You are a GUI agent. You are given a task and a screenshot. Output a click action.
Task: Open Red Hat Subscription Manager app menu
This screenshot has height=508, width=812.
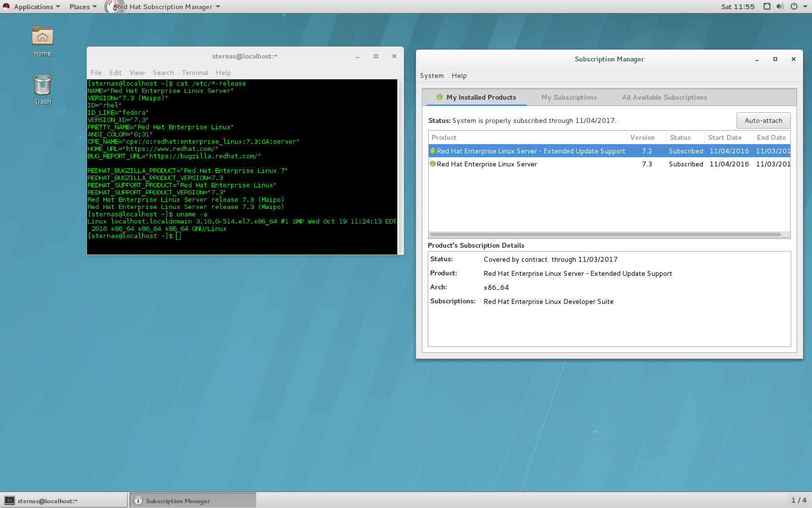pos(163,7)
